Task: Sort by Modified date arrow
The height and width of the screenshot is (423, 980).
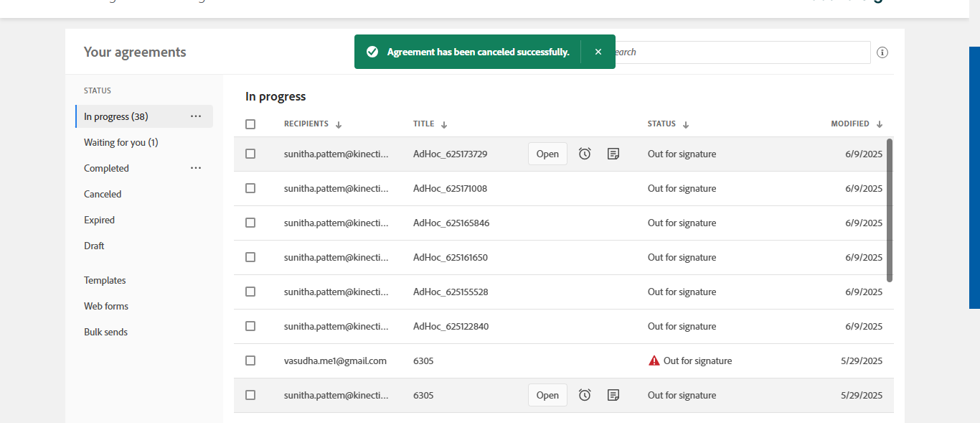Action: click(880, 124)
